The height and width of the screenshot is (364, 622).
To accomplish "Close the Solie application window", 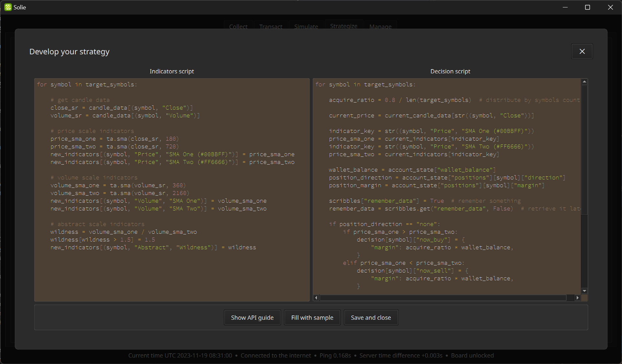I will pyautogui.click(x=610, y=7).
